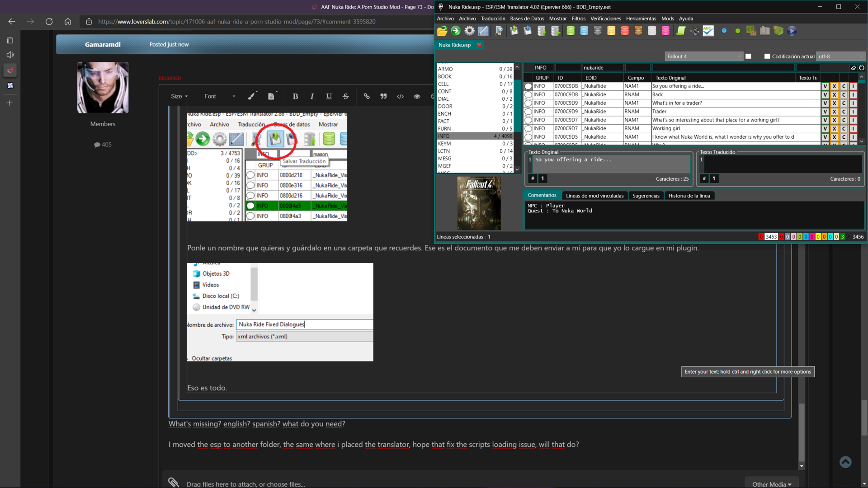This screenshot has height=488, width=868.
Task: Close the Nuka Ride.esp tab
Action: 479,45
